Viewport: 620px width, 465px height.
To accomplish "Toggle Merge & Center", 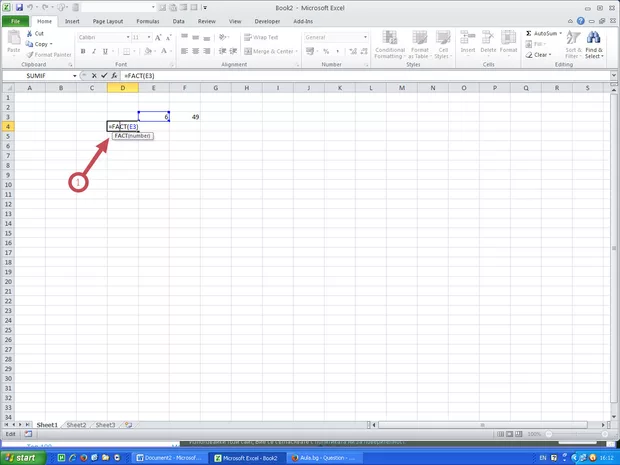I will (x=269, y=51).
